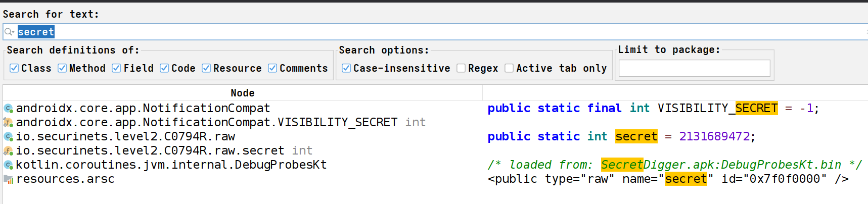Disable the Resource search checkbox

206,68
